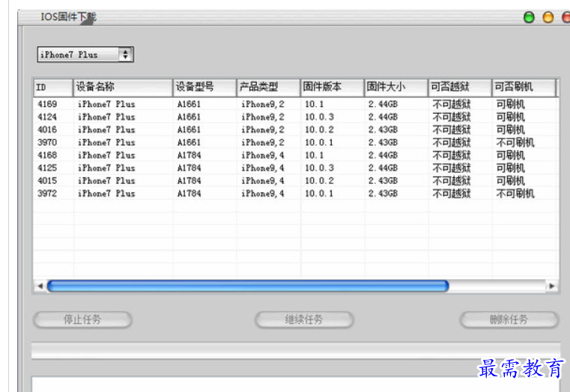Sort by the 设备型号 column header
The width and height of the screenshot is (570, 392).
coord(204,88)
